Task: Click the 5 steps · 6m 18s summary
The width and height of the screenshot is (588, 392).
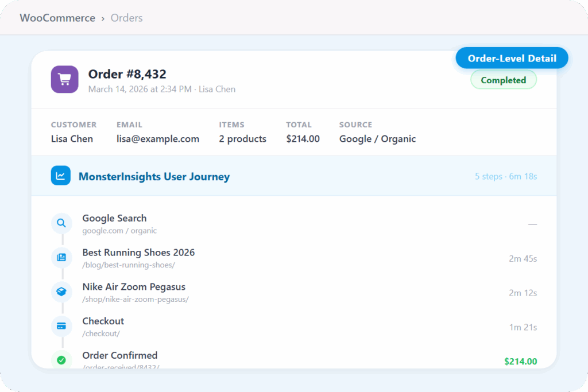Action: tap(505, 176)
